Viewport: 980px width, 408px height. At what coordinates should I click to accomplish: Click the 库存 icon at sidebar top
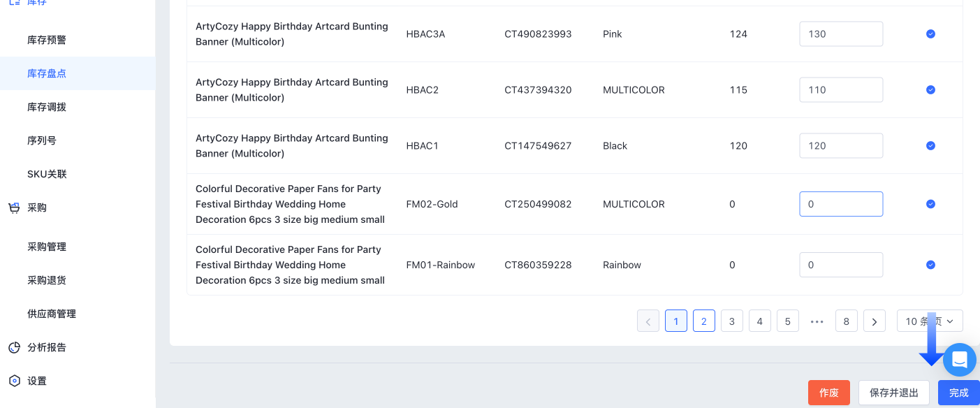pyautogui.click(x=14, y=3)
